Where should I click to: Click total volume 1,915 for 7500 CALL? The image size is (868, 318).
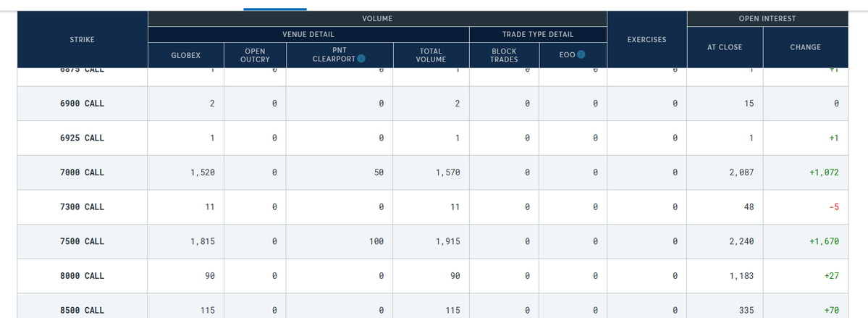(448, 241)
